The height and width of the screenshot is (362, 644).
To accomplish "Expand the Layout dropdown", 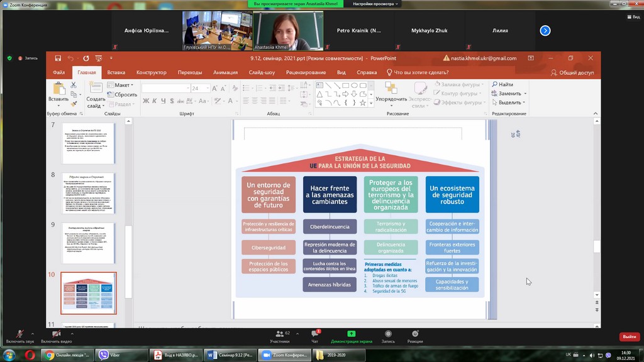I will tap(124, 85).
